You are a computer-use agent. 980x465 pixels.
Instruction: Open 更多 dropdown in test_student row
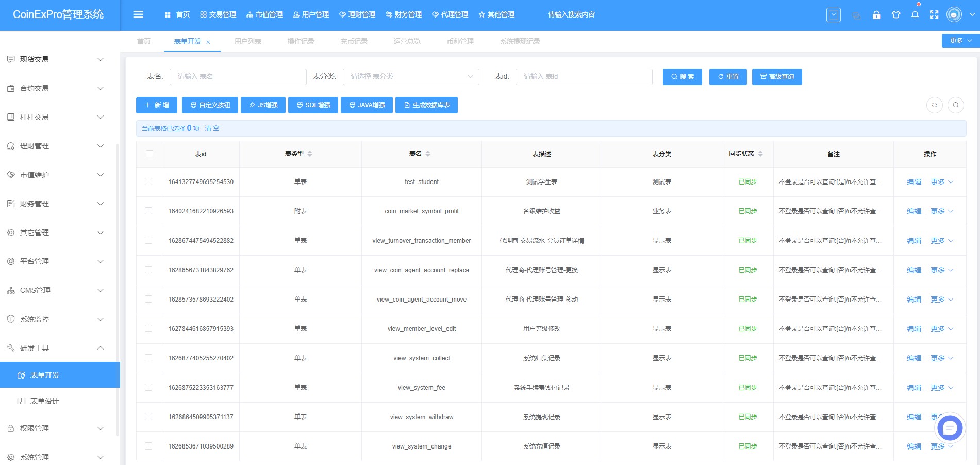coord(942,182)
